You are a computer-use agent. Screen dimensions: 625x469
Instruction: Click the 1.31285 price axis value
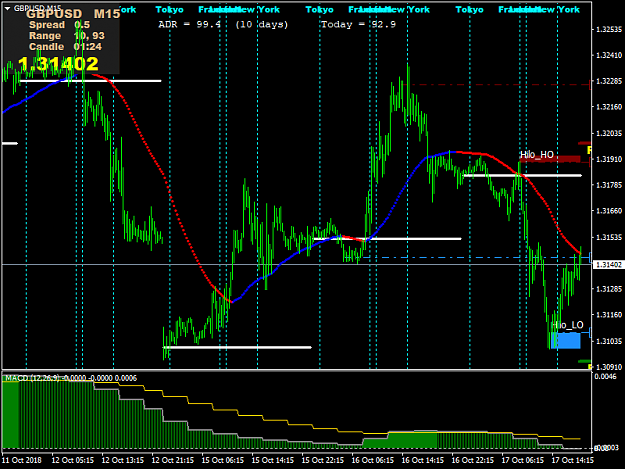(609, 289)
